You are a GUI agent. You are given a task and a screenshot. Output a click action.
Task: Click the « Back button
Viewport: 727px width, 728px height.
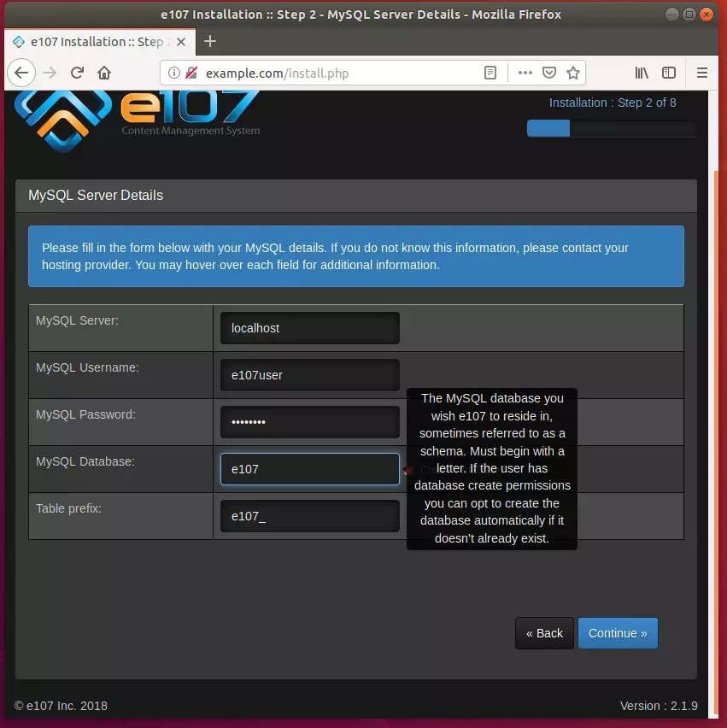click(x=544, y=633)
